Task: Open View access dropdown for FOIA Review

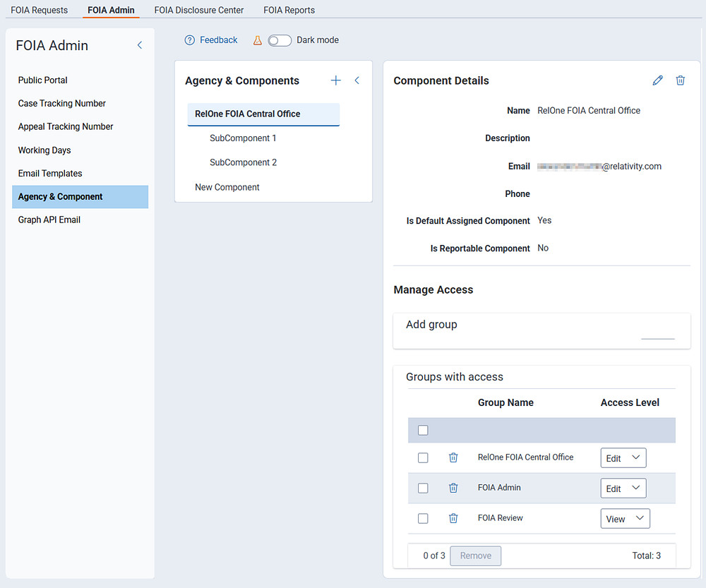Action: click(x=625, y=519)
